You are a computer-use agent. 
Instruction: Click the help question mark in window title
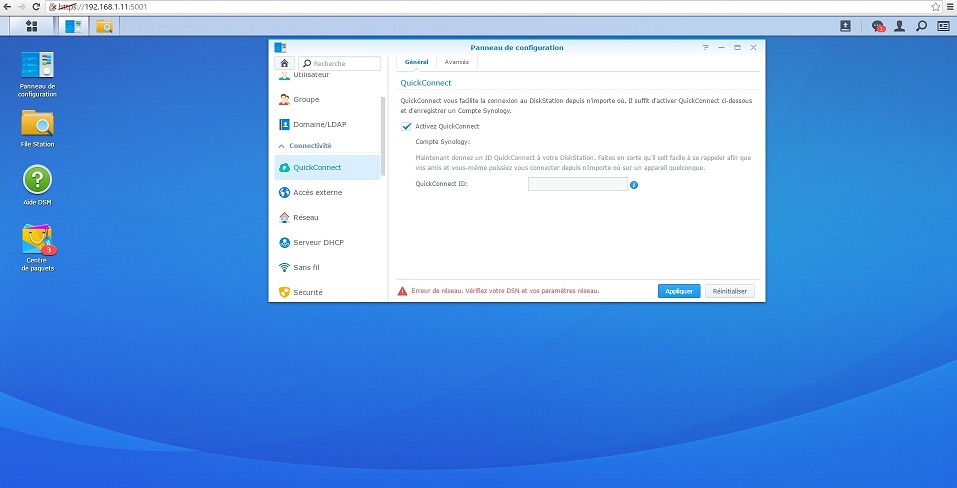point(706,48)
